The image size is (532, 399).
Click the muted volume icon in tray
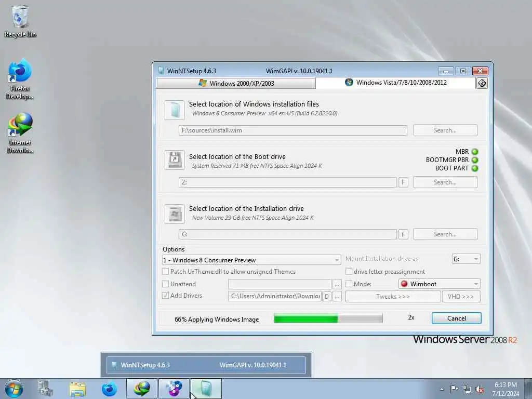click(480, 390)
